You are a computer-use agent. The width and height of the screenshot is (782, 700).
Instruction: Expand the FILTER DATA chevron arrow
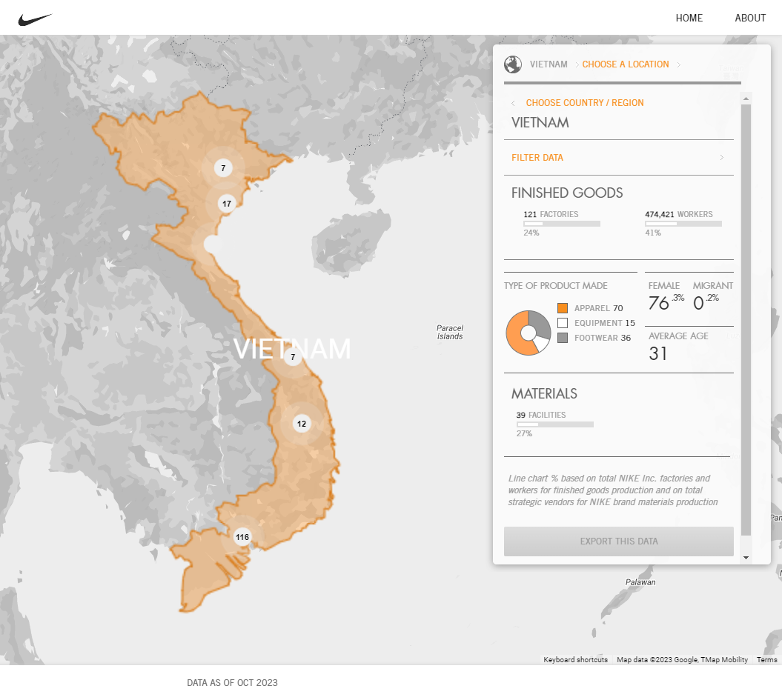[722, 158]
